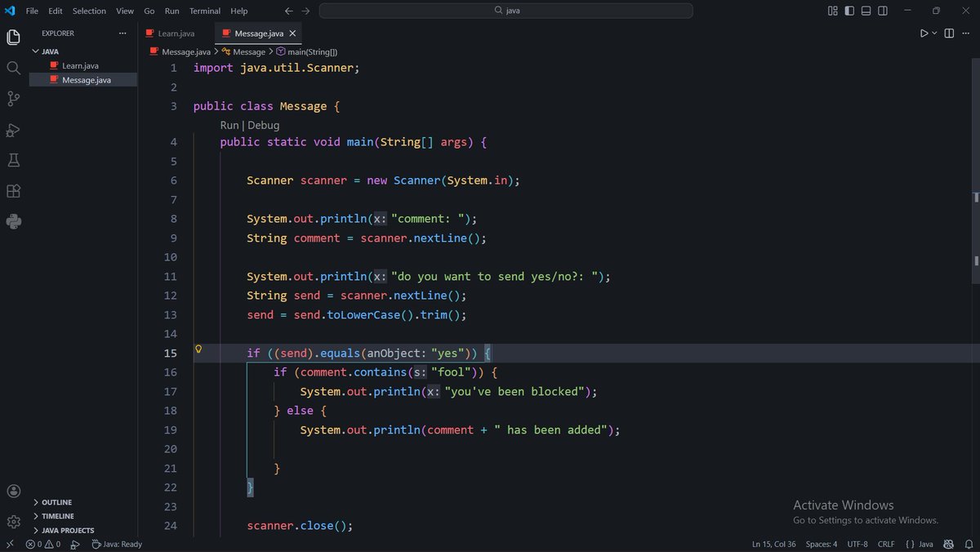
Task: Toggle the primary side bar
Action: (850, 11)
